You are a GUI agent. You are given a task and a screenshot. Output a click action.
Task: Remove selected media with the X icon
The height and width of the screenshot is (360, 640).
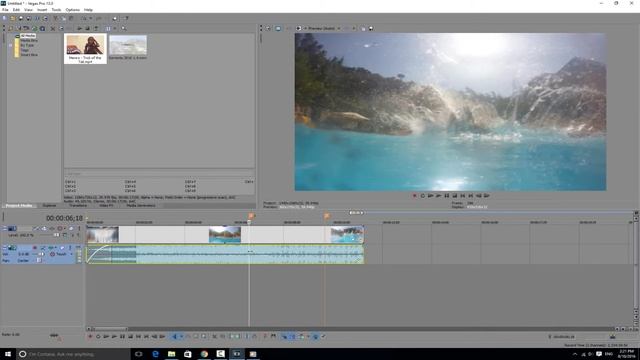coord(53,29)
